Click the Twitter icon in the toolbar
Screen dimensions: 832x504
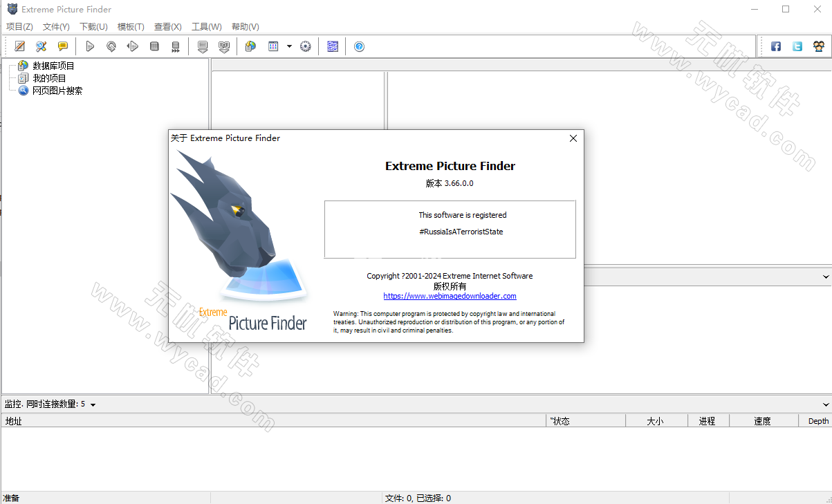[x=797, y=46]
